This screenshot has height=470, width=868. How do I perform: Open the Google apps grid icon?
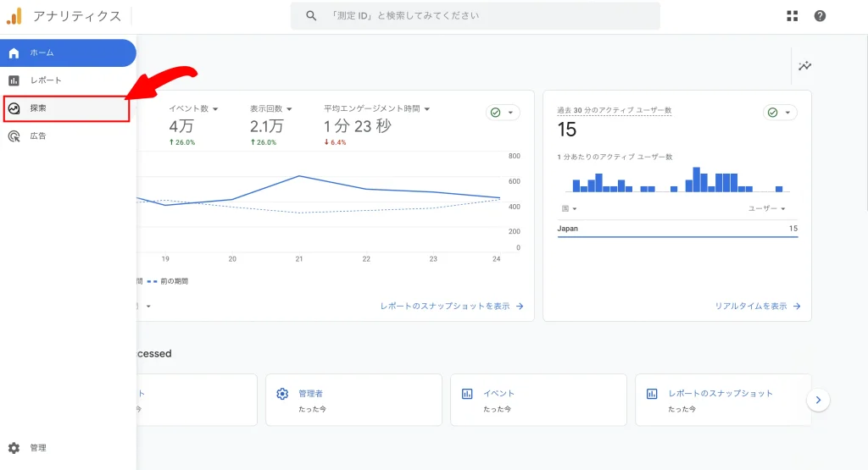(x=793, y=16)
